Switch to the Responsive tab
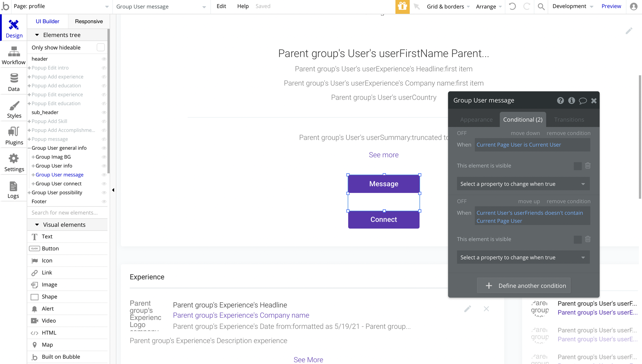This screenshot has width=642, height=364. tap(89, 21)
